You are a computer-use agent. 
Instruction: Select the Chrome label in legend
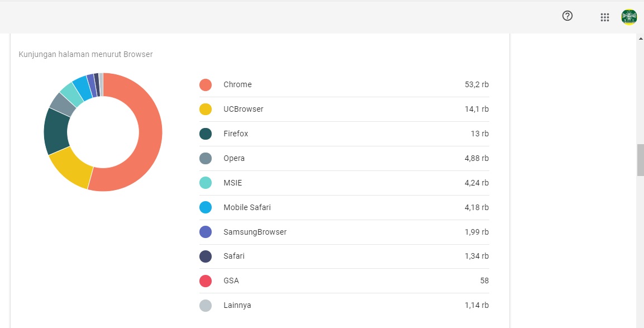pos(237,85)
